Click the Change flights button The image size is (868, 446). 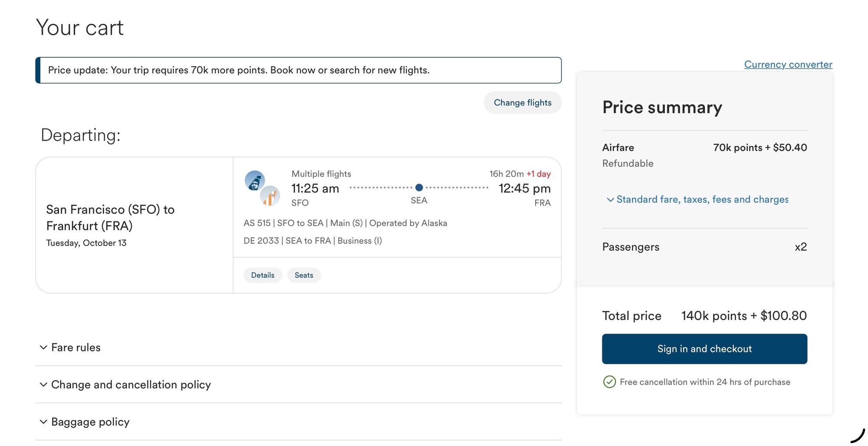(523, 102)
